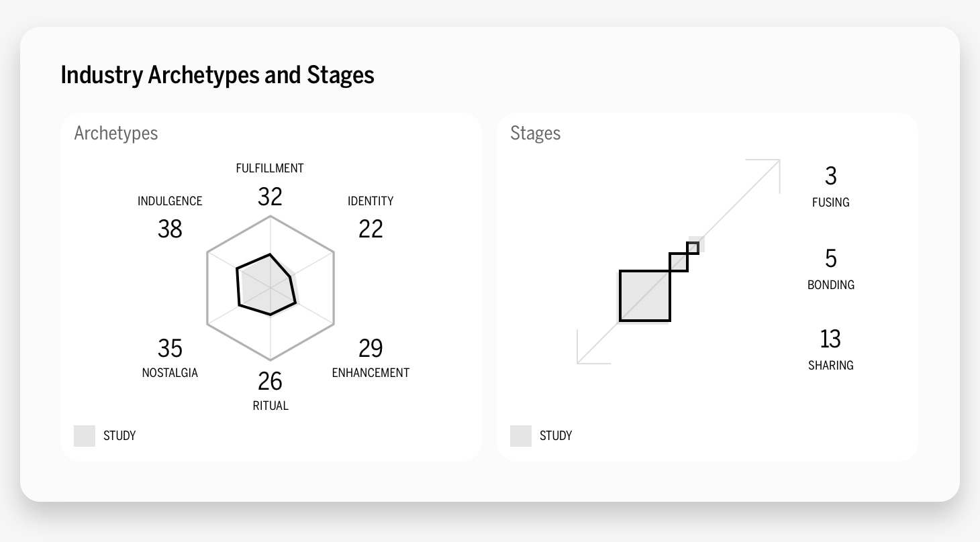Select the smallest Fusing square in Stages

pyautogui.click(x=693, y=248)
